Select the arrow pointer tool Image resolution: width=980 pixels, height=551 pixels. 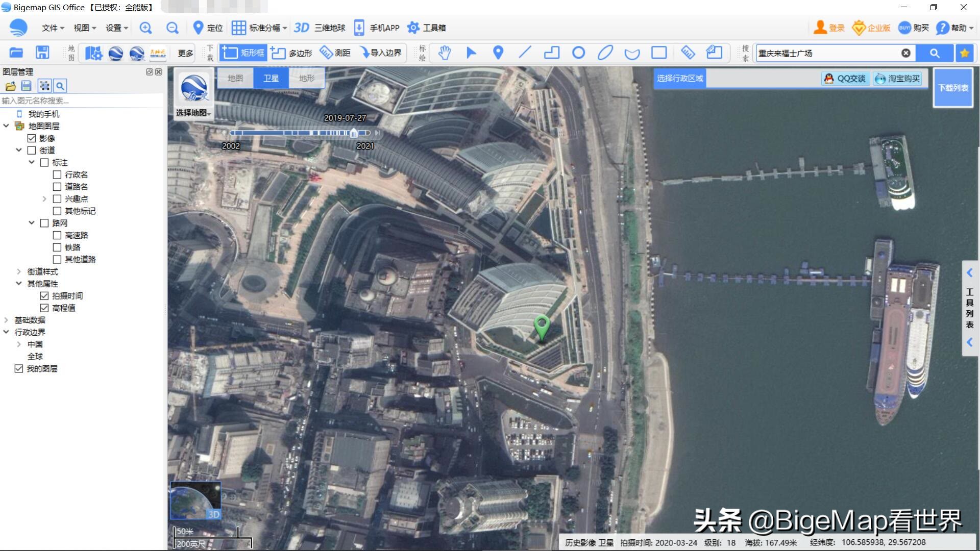tap(471, 53)
